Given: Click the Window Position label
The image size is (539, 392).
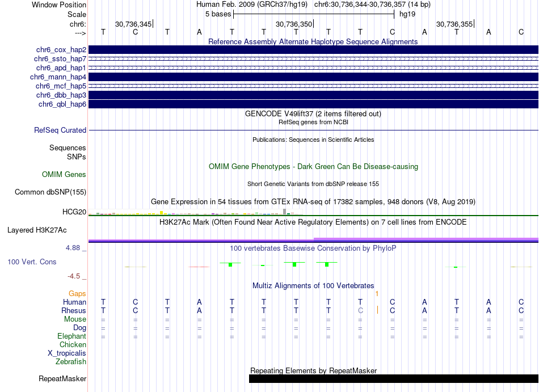Looking at the screenshot, I should [x=59, y=5].
